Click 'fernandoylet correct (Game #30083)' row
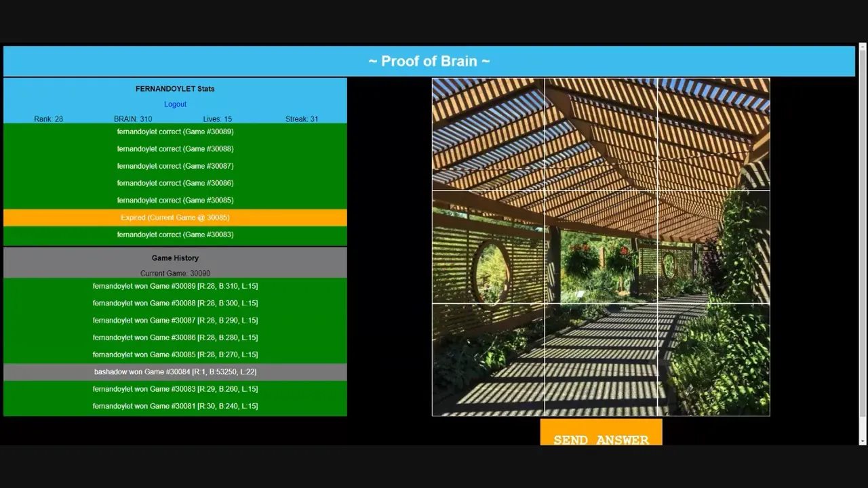 [175, 235]
